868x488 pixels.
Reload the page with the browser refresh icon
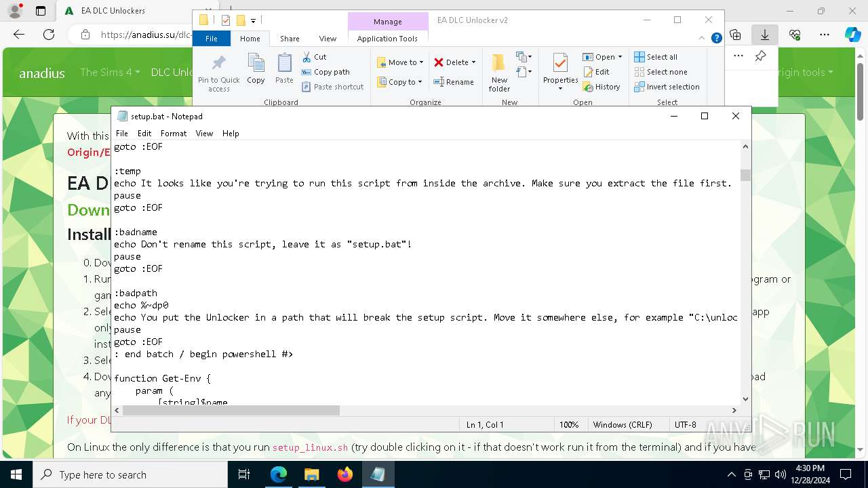tap(49, 35)
